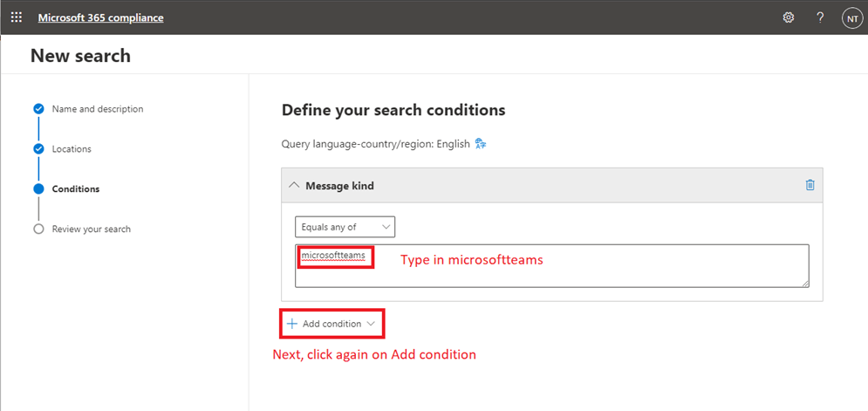868x411 pixels.
Task: Open the settings gear icon
Action: pos(789,17)
